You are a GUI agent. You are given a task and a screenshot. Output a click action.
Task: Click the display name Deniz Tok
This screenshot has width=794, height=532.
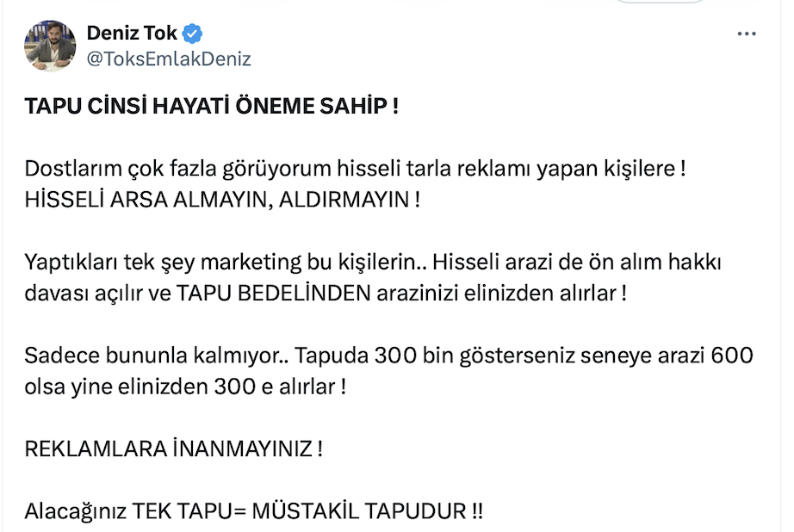(132, 34)
